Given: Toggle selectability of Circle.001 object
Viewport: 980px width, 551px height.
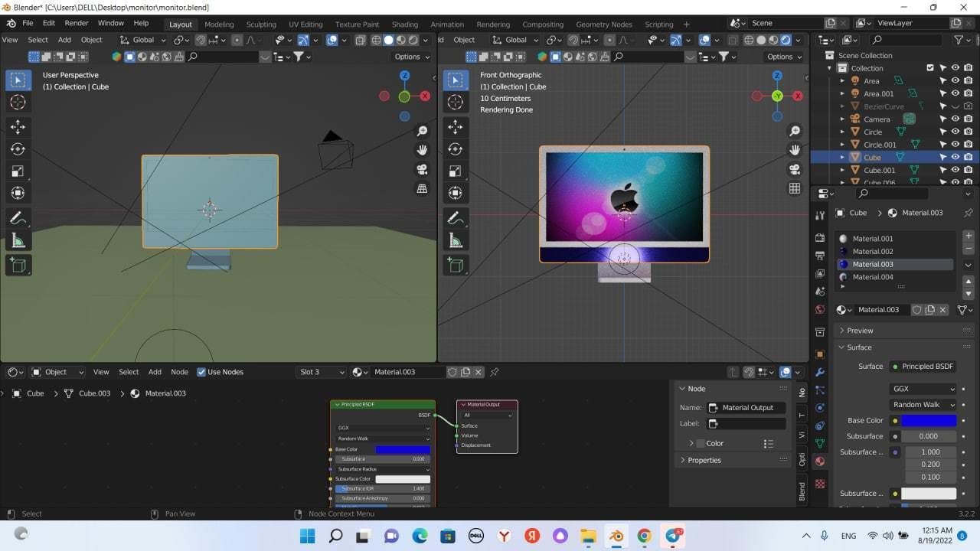Looking at the screenshot, I should [x=943, y=145].
